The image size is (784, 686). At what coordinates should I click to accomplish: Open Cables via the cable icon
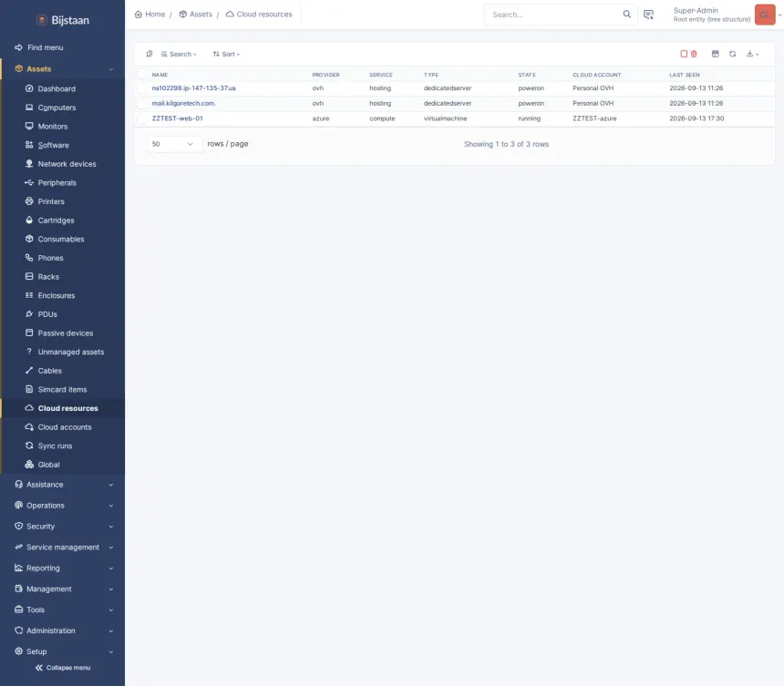29,370
